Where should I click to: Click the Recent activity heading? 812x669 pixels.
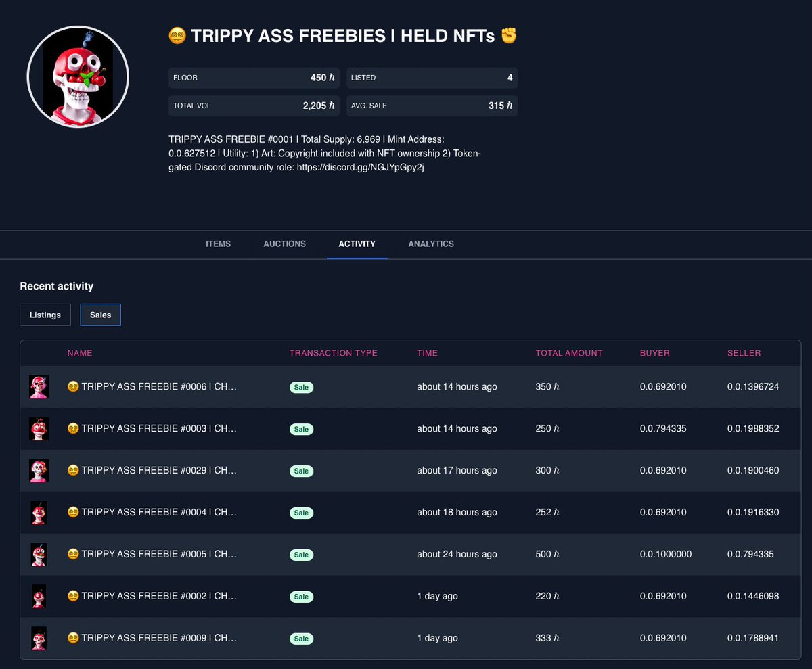click(57, 286)
